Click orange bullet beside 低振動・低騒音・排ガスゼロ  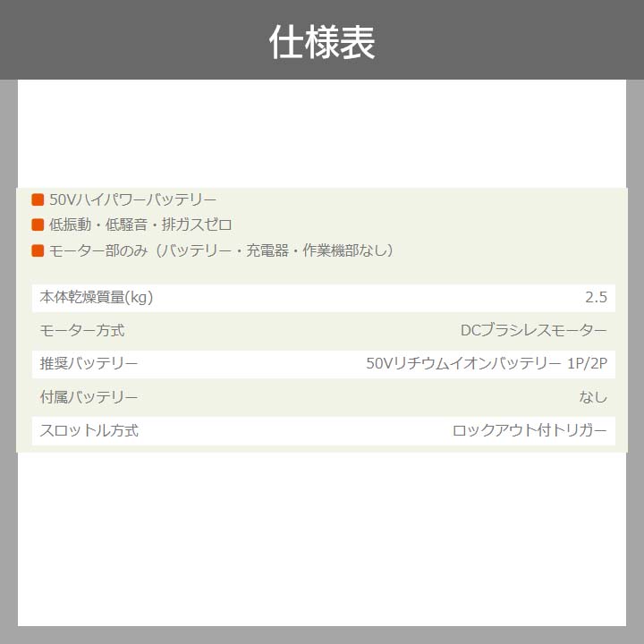pos(38,225)
